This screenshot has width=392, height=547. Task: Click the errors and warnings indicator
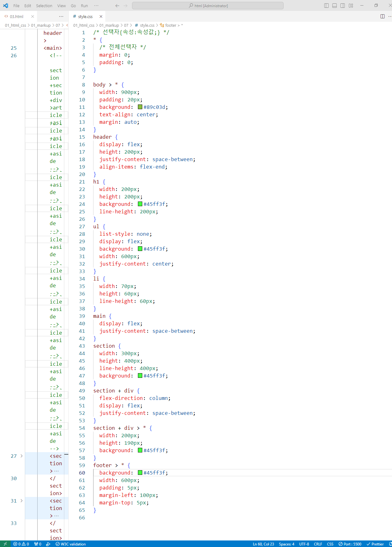(x=21, y=544)
